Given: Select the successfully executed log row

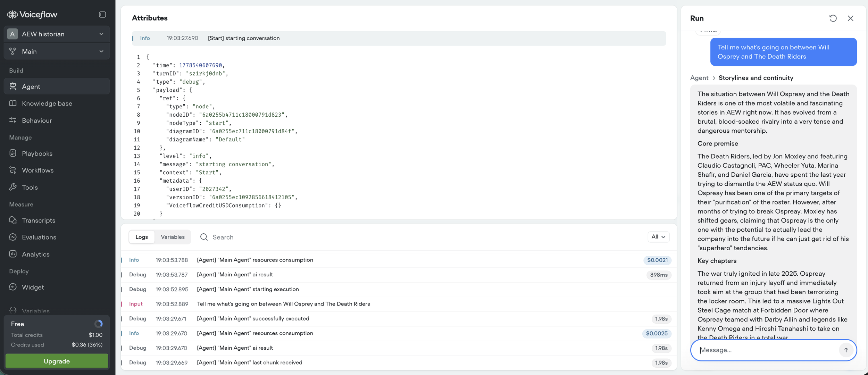Looking at the screenshot, I should click(399, 319).
